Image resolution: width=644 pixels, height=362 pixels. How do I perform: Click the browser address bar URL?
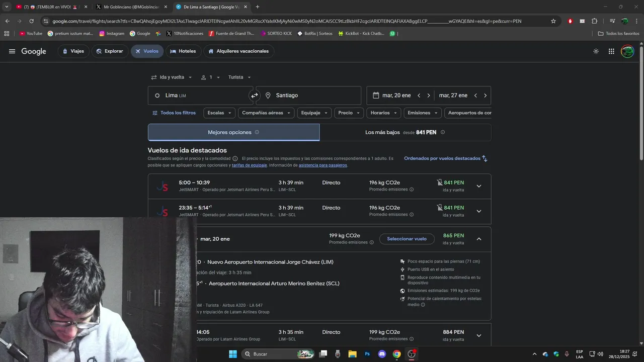coord(287,21)
